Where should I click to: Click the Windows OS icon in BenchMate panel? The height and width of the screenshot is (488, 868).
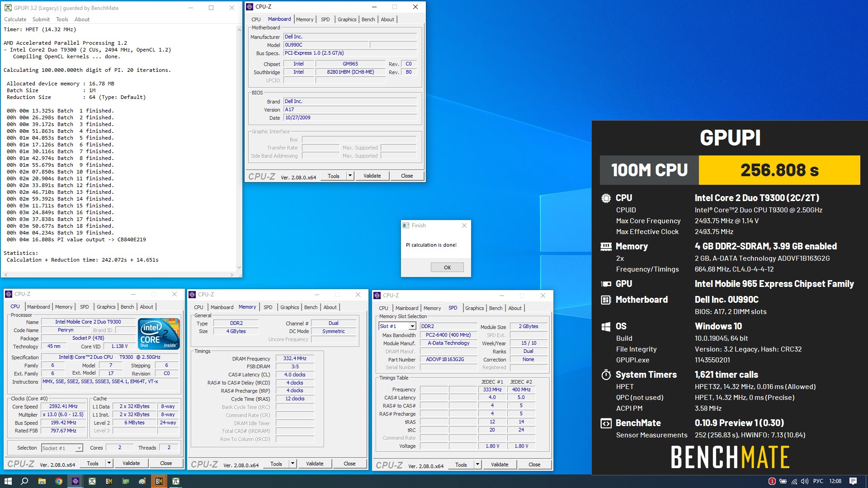coord(606,326)
